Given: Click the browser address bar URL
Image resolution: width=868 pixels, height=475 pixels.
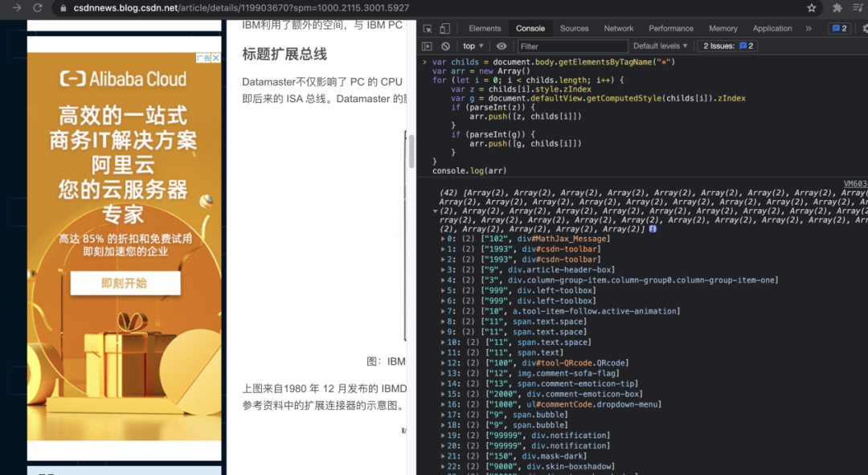Looking at the screenshot, I should [x=241, y=8].
